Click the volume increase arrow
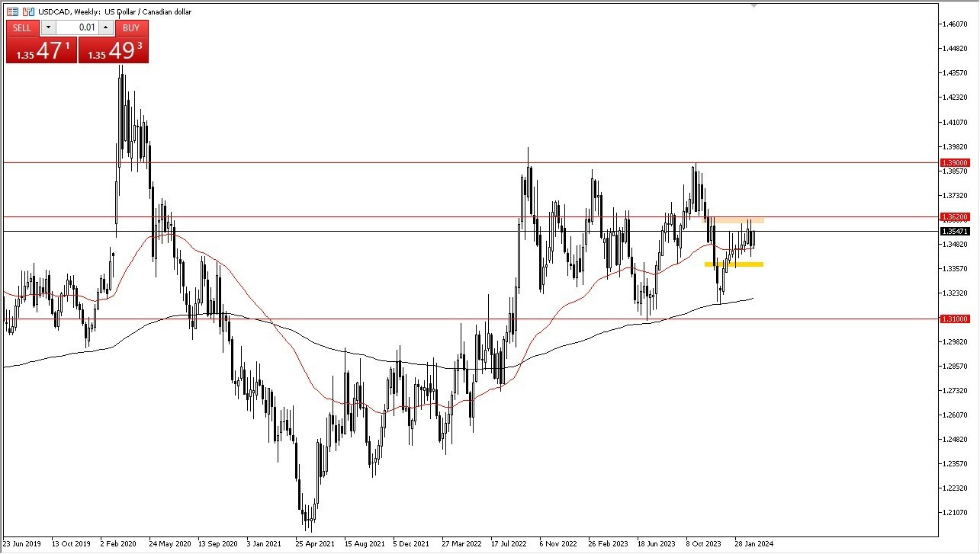 pos(106,27)
